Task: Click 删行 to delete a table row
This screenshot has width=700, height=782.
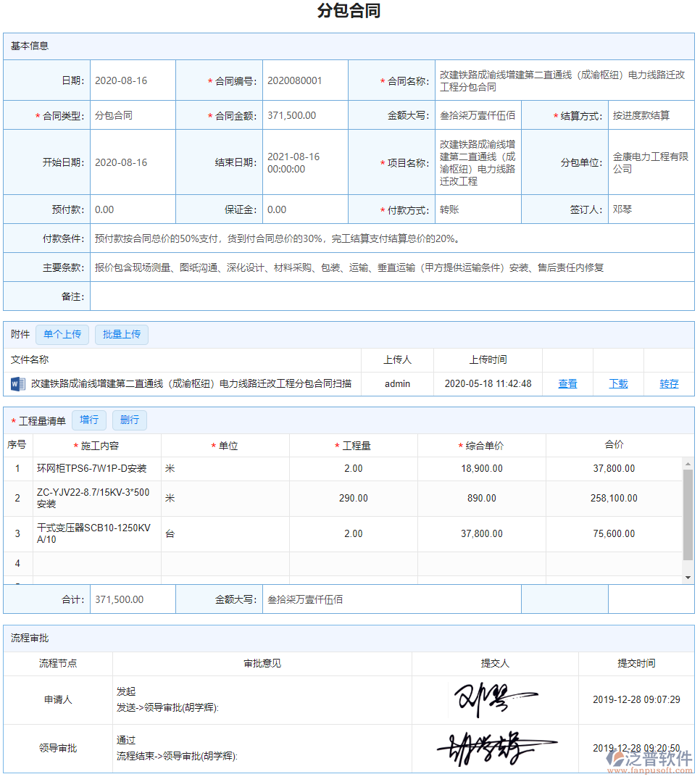Action: point(129,420)
